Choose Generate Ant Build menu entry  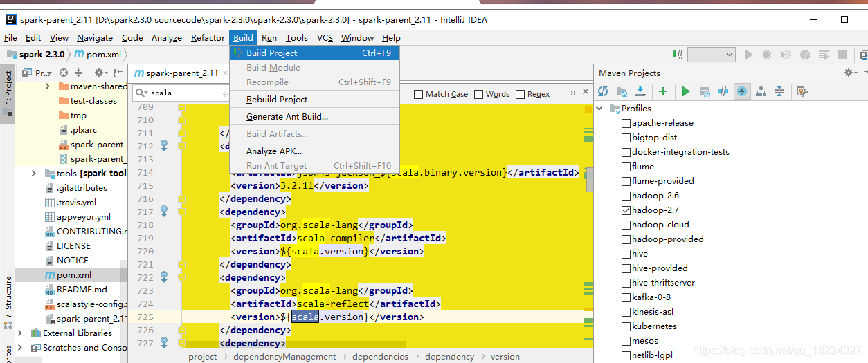[x=315, y=116]
